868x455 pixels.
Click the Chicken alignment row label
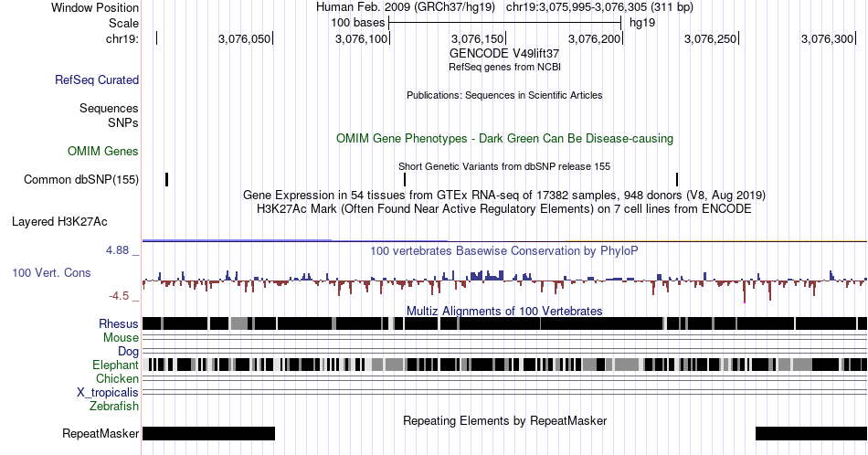[x=117, y=378]
